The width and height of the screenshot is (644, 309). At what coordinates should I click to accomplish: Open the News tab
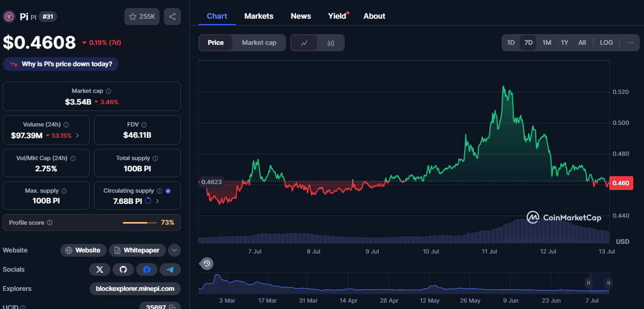(x=301, y=16)
